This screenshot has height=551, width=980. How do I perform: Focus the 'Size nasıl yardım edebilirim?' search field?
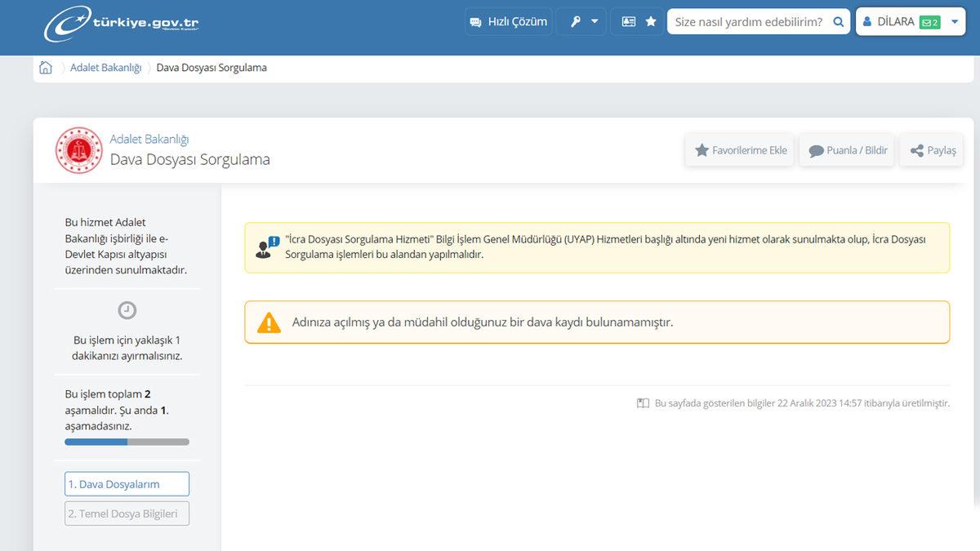747,22
